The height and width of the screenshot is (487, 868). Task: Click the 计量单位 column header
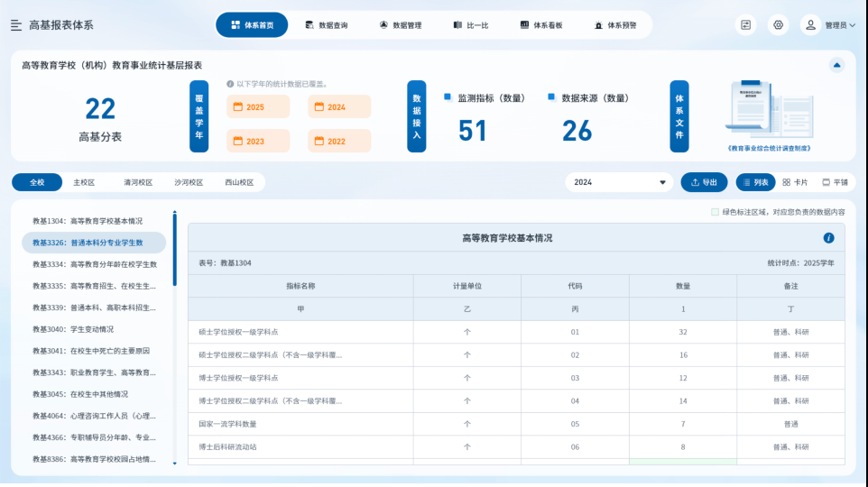click(467, 286)
